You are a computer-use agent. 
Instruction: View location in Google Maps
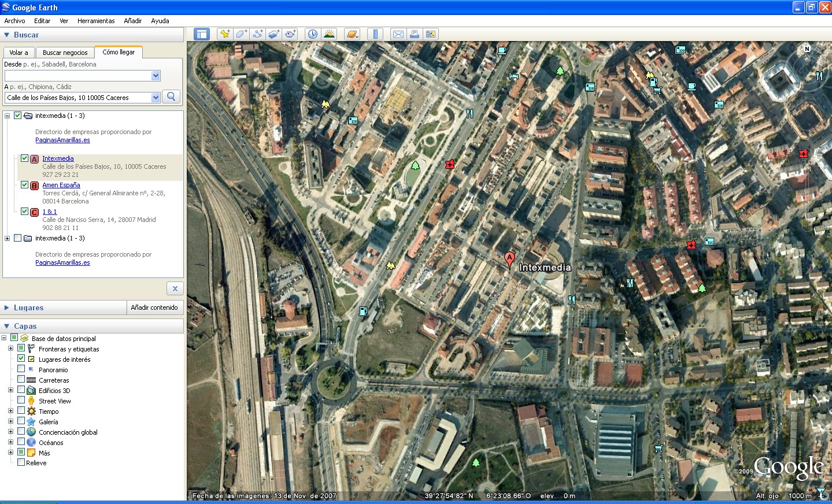431,34
